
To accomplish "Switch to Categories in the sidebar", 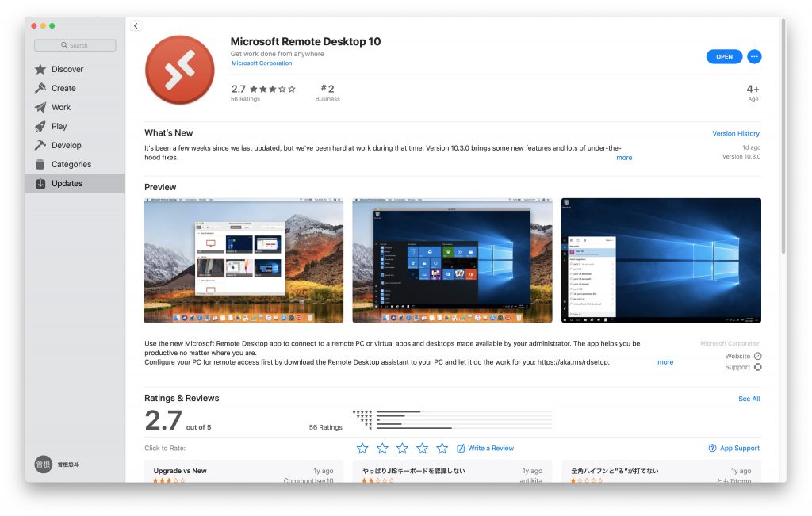I will 75,165.
